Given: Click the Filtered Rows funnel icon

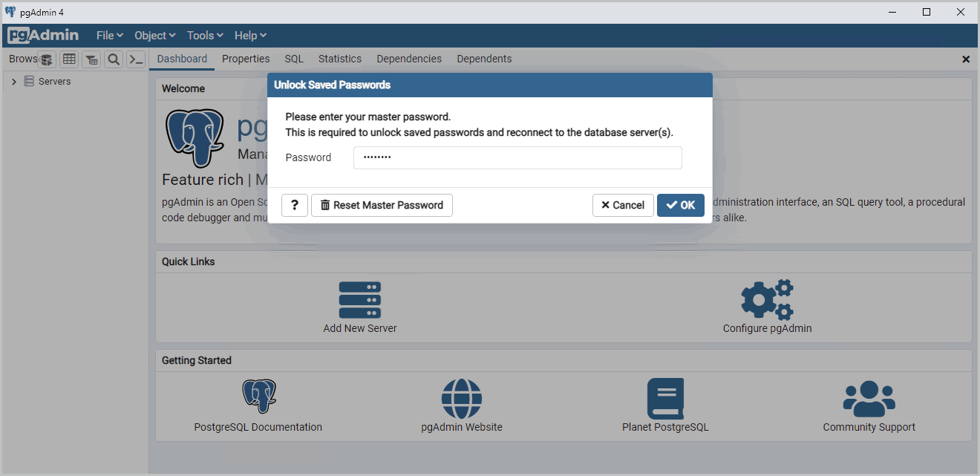Looking at the screenshot, I should tap(91, 59).
